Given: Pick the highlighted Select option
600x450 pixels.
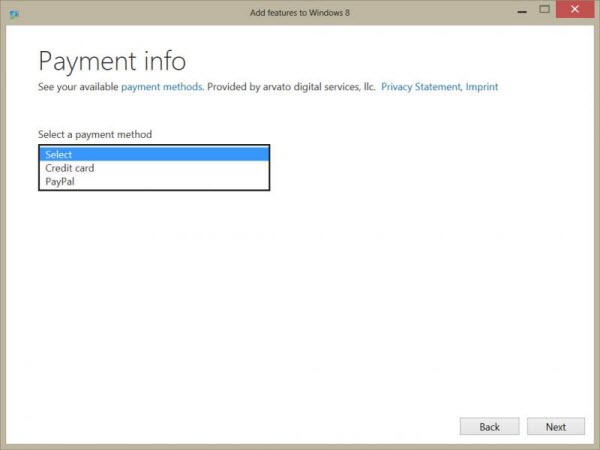Looking at the screenshot, I should pyautogui.click(x=154, y=154).
